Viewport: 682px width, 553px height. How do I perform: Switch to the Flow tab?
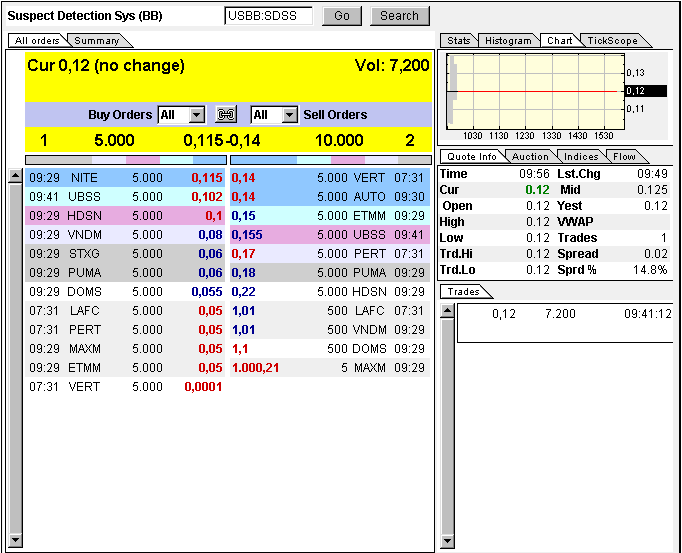[x=625, y=157]
